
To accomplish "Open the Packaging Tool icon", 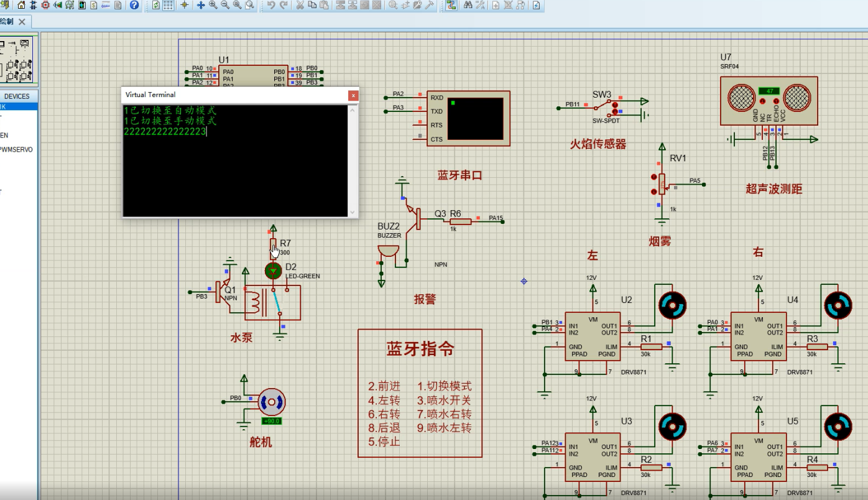I will (x=417, y=5).
